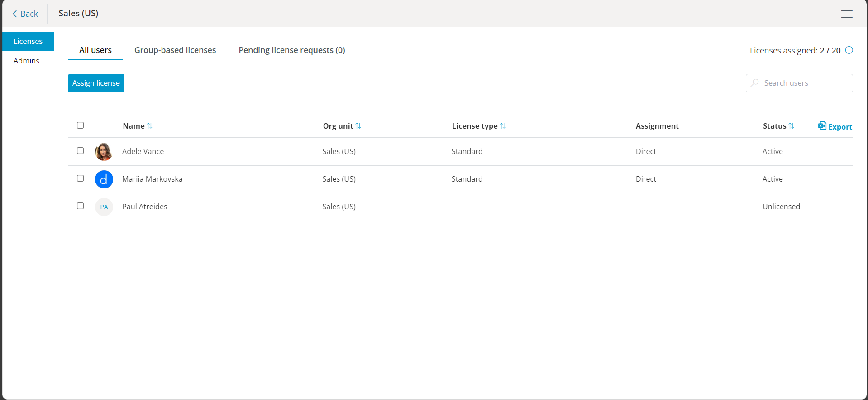Click Adele Vance's profile photo

pyautogui.click(x=104, y=152)
